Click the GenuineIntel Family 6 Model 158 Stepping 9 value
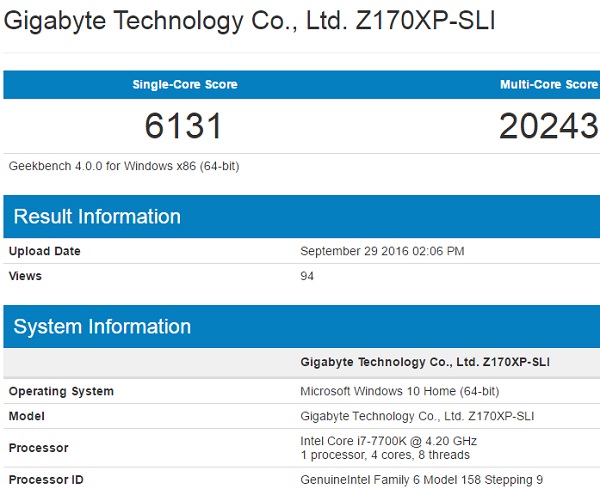The image size is (600, 489). tap(422, 479)
